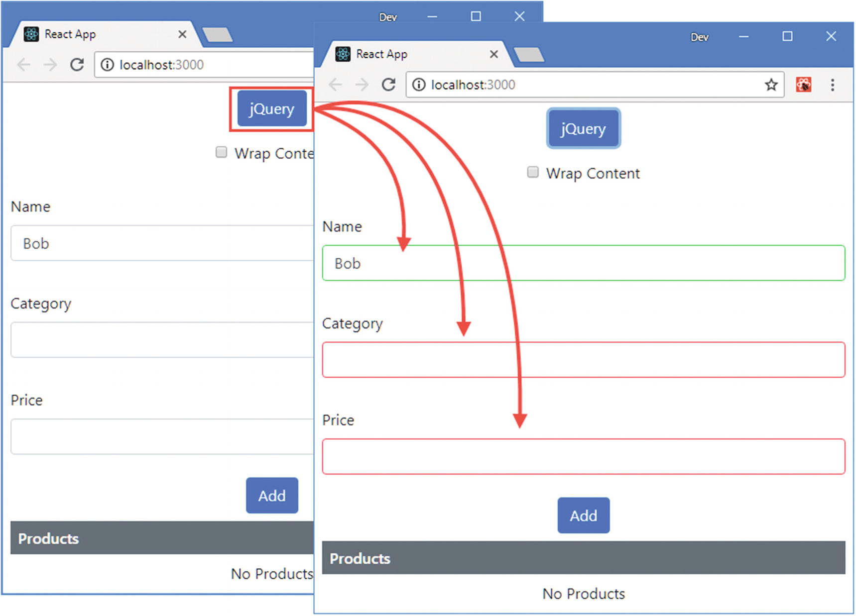Click the Dev profile button in the back window
The image size is (856, 616).
coord(388,17)
